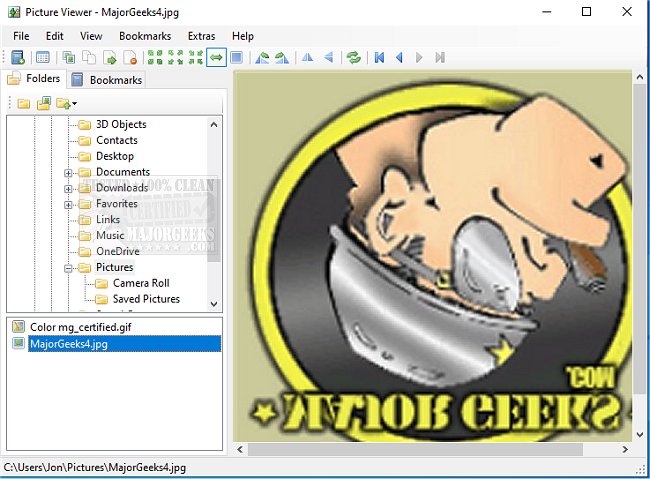Screen dimensions: 650x479
Task: Click image vertical scrollbar down arrow
Action: tap(640, 435)
